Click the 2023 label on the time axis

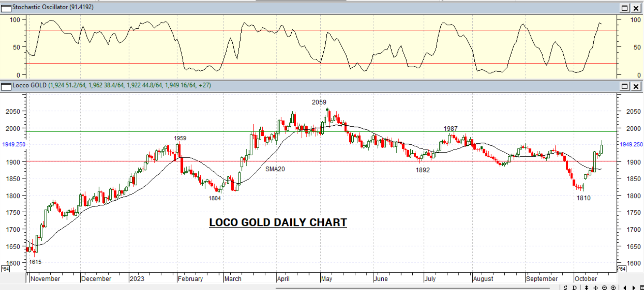click(137, 279)
